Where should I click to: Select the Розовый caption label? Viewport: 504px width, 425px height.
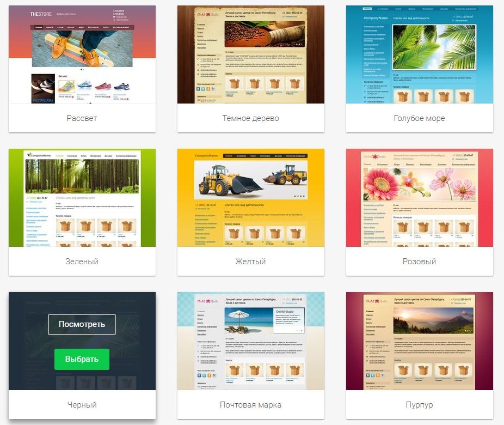420,261
